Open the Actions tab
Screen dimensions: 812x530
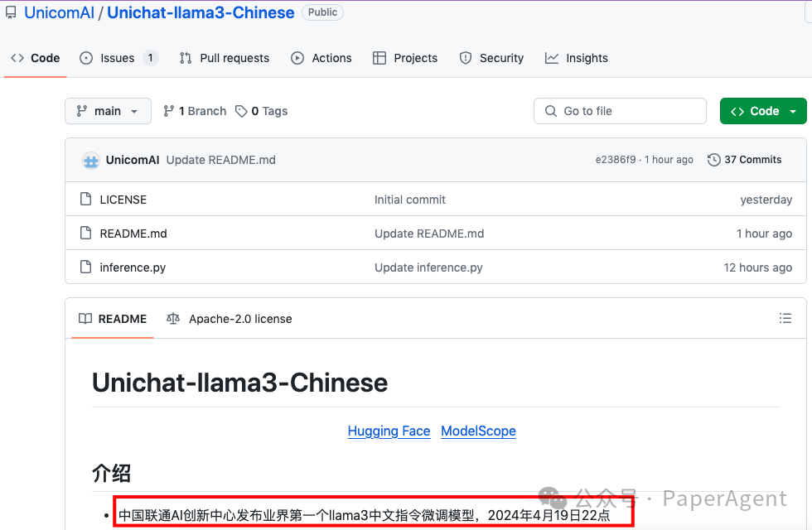point(321,58)
